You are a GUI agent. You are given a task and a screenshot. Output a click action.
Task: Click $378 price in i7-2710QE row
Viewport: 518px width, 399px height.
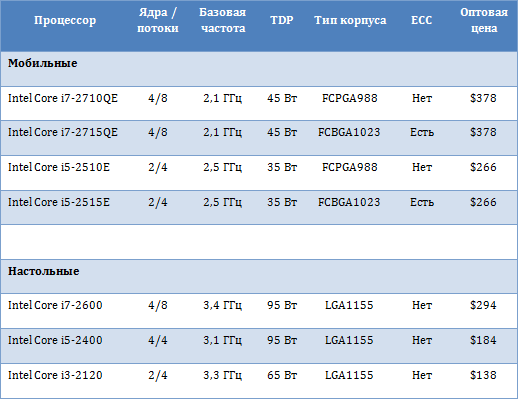(483, 98)
